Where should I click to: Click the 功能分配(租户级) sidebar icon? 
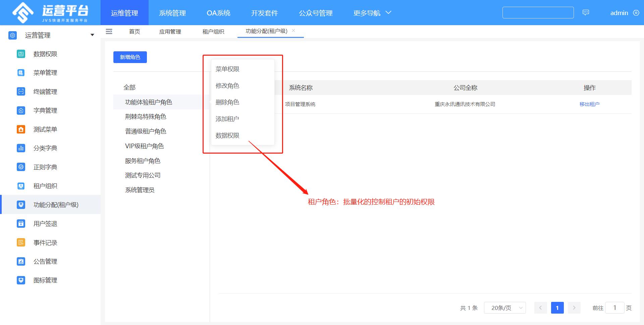tap(21, 205)
